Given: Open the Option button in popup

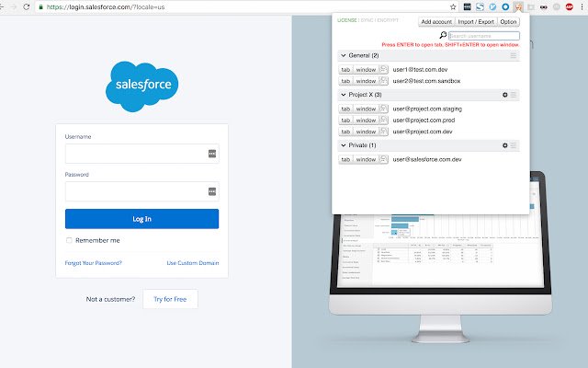Looking at the screenshot, I should click(508, 22).
